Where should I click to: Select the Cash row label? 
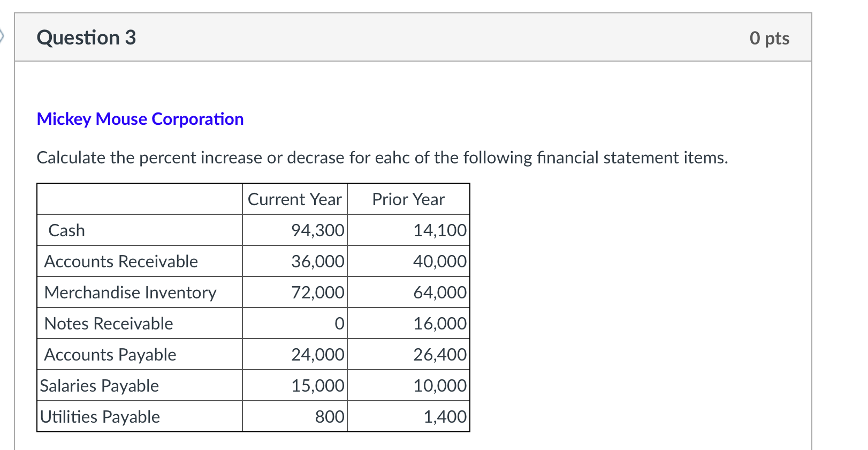click(x=67, y=230)
